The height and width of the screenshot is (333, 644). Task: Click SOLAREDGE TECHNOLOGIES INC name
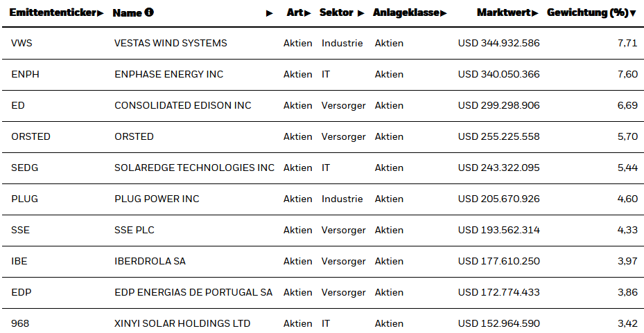point(194,168)
